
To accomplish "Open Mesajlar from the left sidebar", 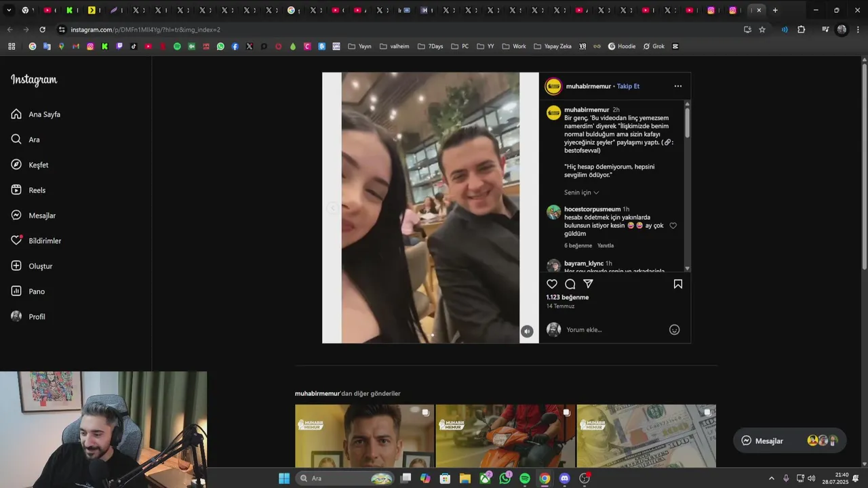I will (x=33, y=216).
